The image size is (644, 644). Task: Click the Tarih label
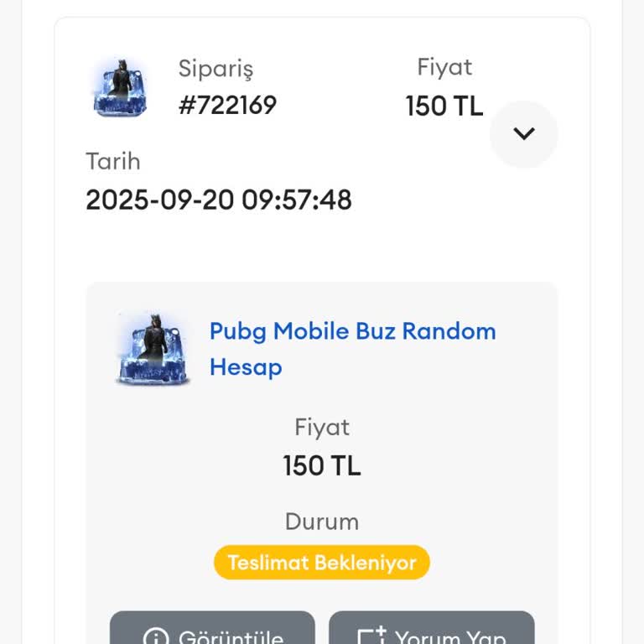pos(113,161)
